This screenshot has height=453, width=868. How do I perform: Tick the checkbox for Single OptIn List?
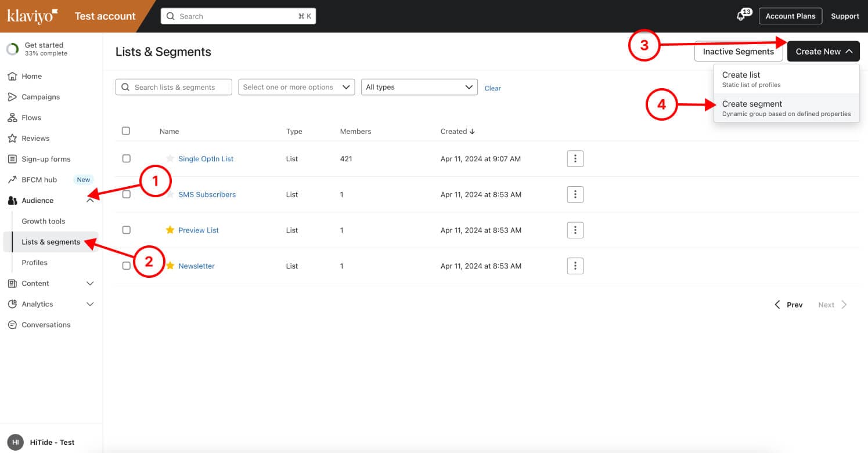pyautogui.click(x=126, y=158)
